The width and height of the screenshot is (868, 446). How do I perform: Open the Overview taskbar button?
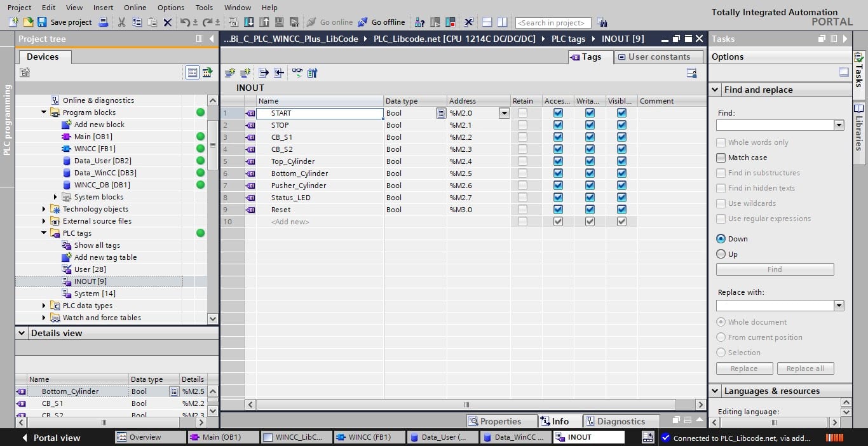[x=150, y=437]
